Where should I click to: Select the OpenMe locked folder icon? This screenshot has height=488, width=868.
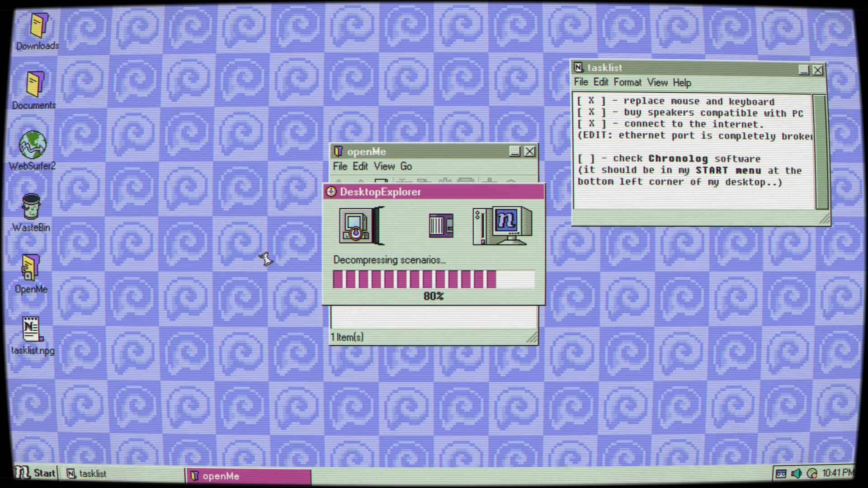[x=31, y=267]
